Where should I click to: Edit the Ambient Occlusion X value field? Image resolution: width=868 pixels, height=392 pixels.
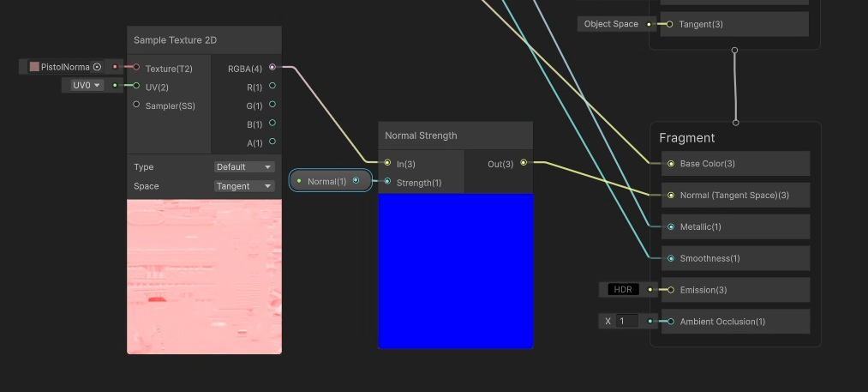628,321
